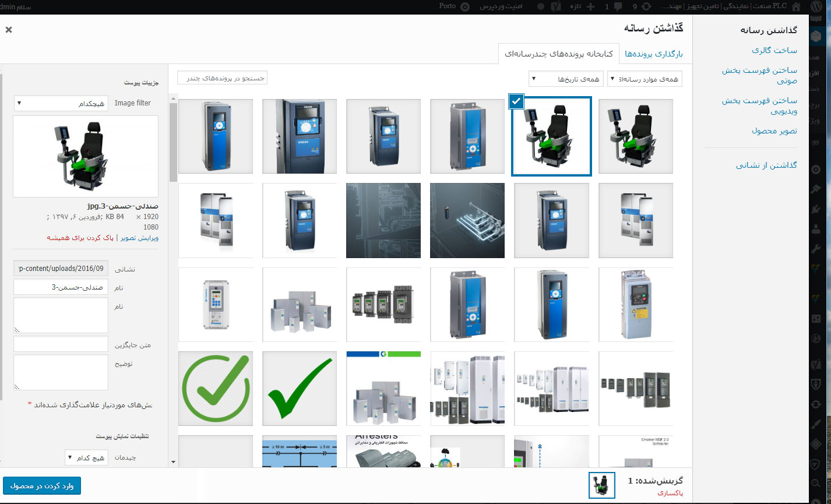
Task: Select the four black soft starters thumbnail
Action: coord(383,304)
